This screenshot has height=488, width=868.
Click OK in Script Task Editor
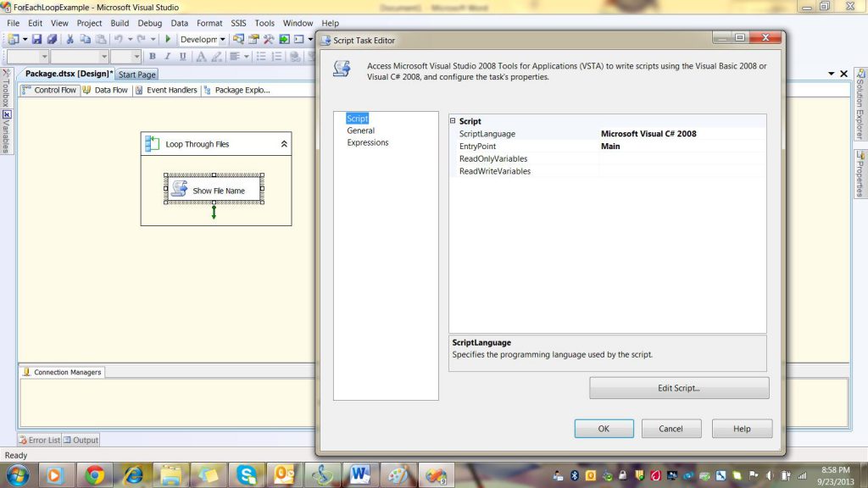pyautogui.click(x=604, y=429)
